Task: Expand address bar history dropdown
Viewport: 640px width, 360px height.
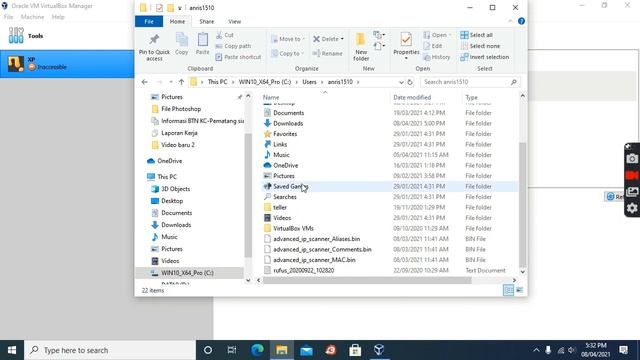Action: point(401,82)
